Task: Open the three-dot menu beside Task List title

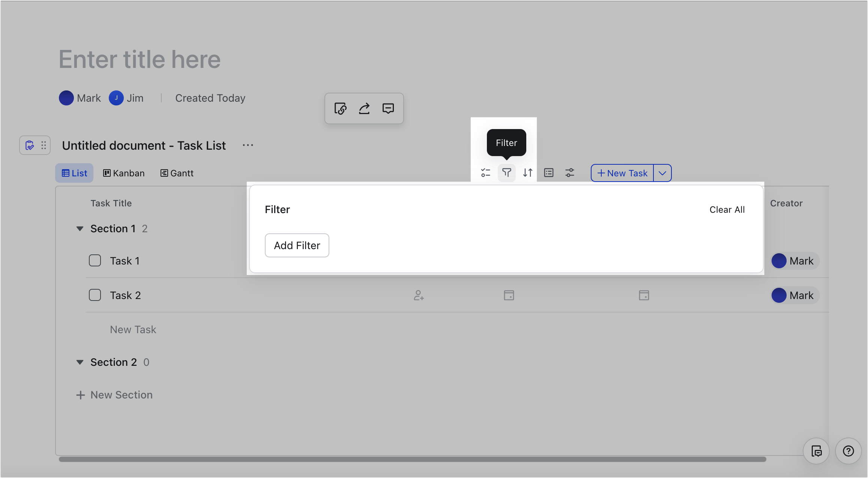Action: coord(248,145)
